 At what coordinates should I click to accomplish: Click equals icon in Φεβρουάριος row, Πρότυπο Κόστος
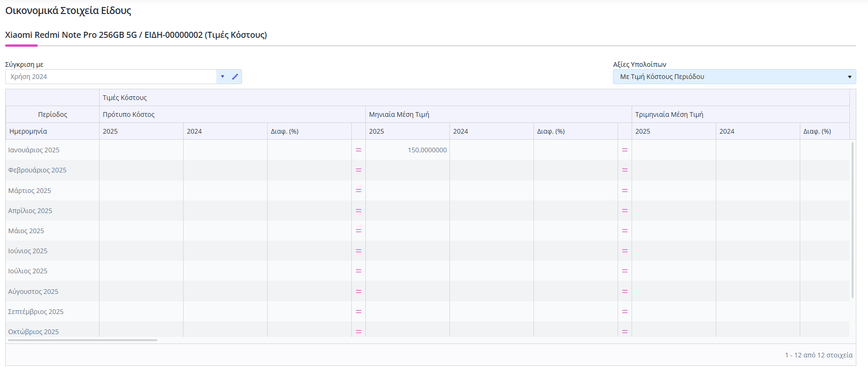358,170
